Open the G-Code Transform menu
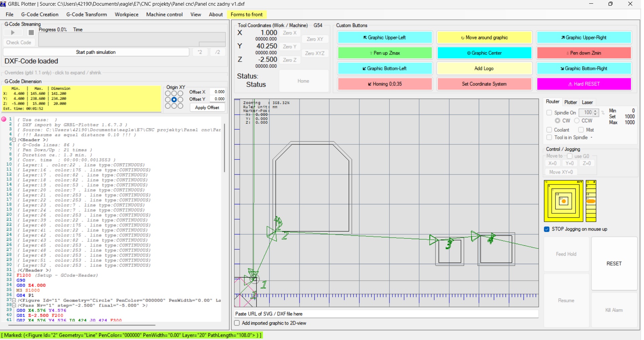644x340 pixels. coord(87,14)
